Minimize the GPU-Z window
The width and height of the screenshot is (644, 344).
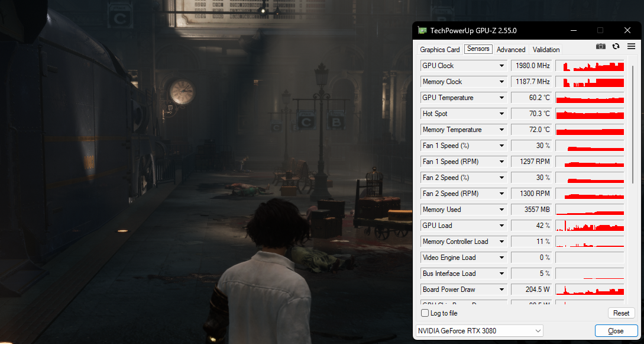[x=574, y=30]
